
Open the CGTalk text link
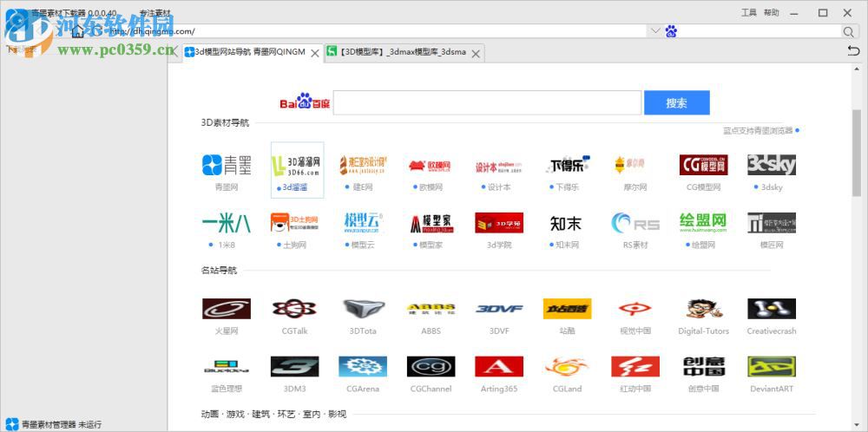[294, 331]
